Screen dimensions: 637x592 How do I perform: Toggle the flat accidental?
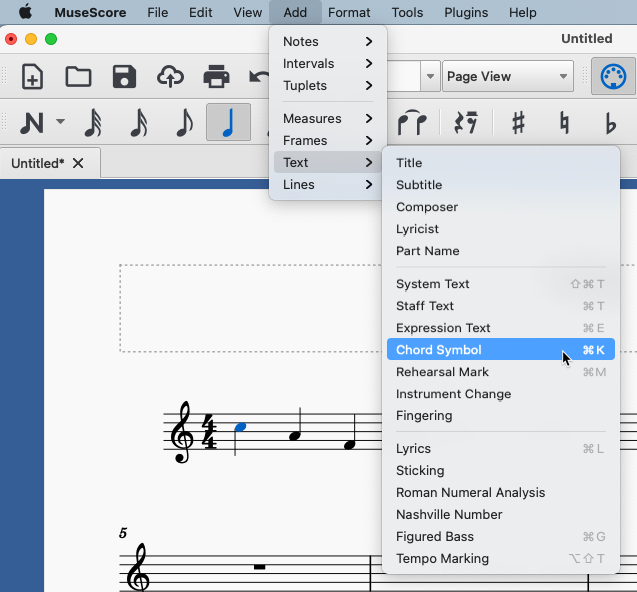coord(610,122)
